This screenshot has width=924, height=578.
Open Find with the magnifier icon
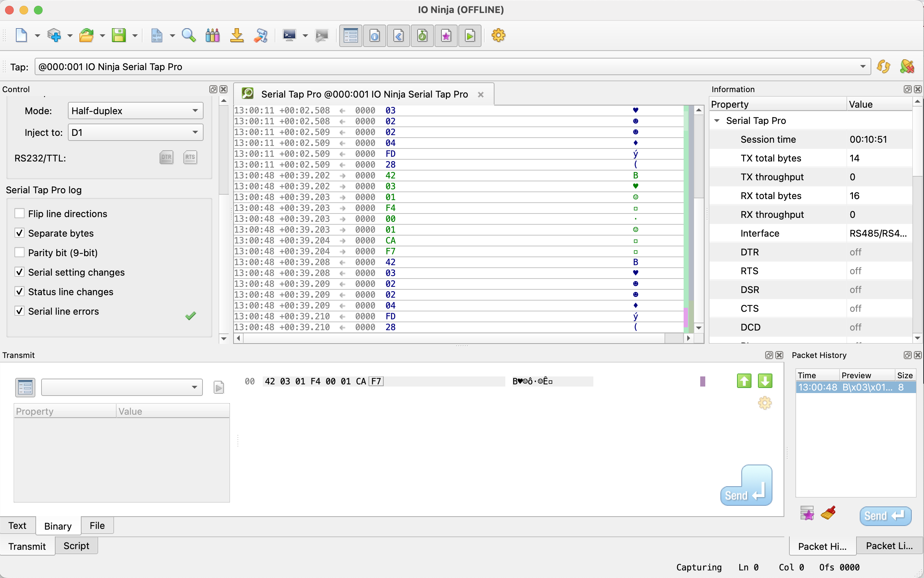point(189,35)
